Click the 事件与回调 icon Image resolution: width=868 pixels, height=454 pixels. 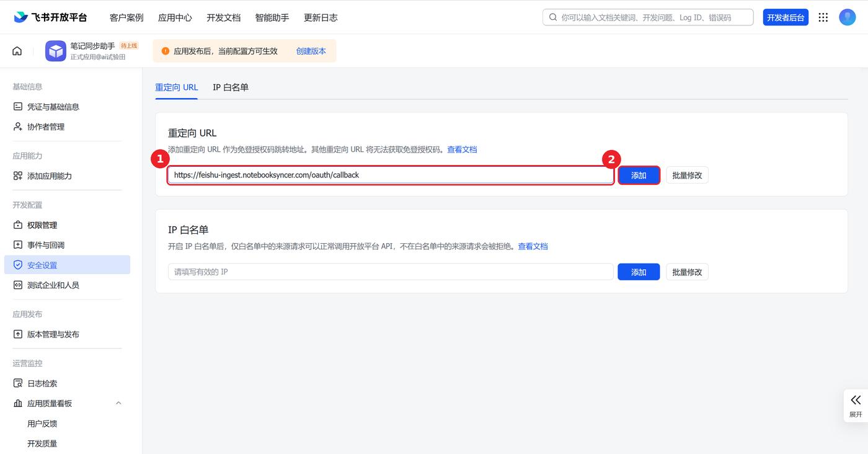(x=18, y=244)
